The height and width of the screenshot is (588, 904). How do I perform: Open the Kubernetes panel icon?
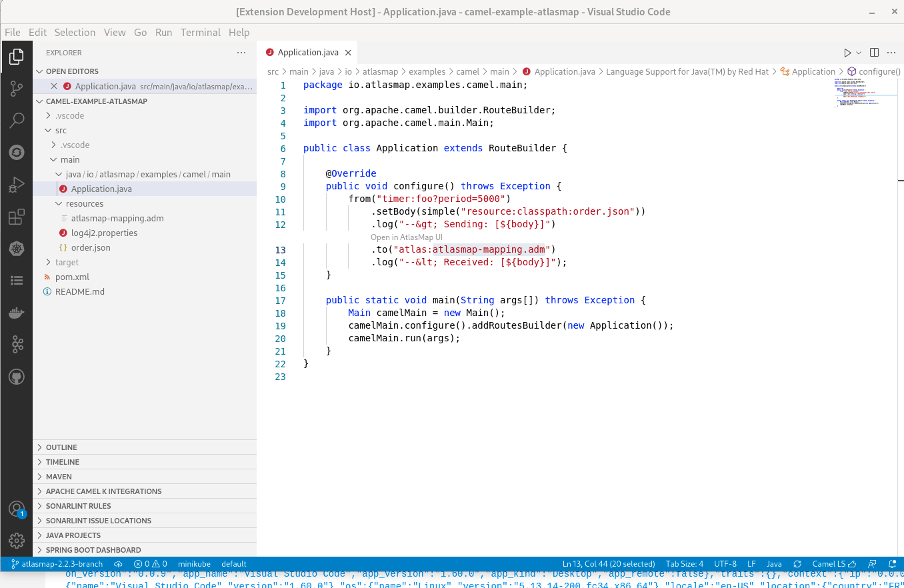17,248
